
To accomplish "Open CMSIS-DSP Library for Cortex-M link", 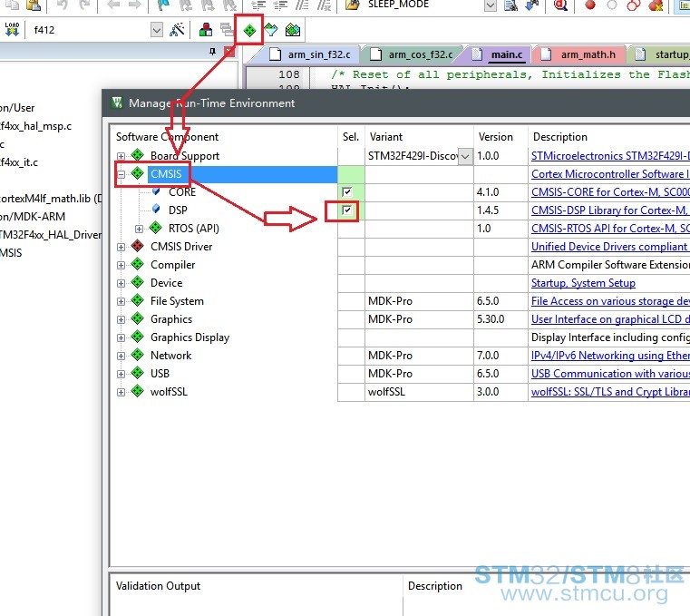I will (x=610, y=210).
